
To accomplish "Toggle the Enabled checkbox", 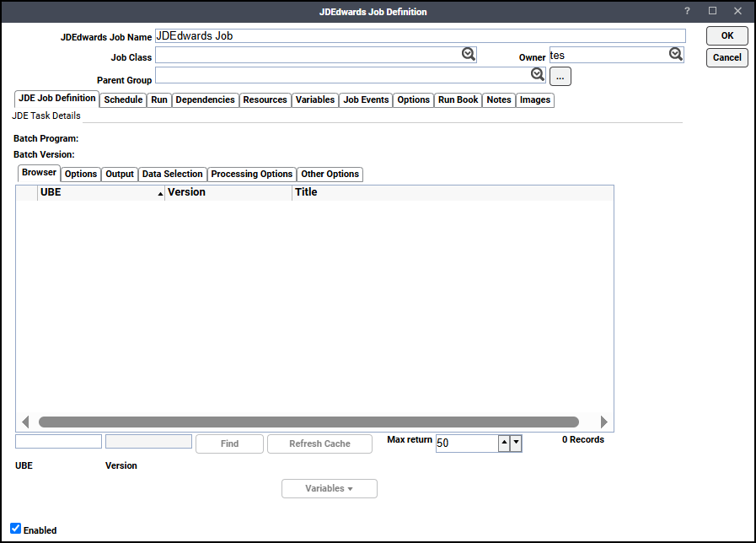I will coord(15,529).
